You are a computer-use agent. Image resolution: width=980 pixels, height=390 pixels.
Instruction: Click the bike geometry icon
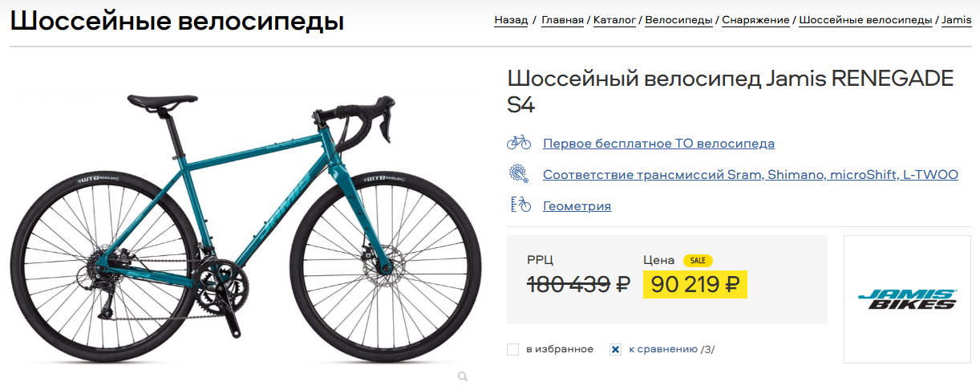pos(519,205)
